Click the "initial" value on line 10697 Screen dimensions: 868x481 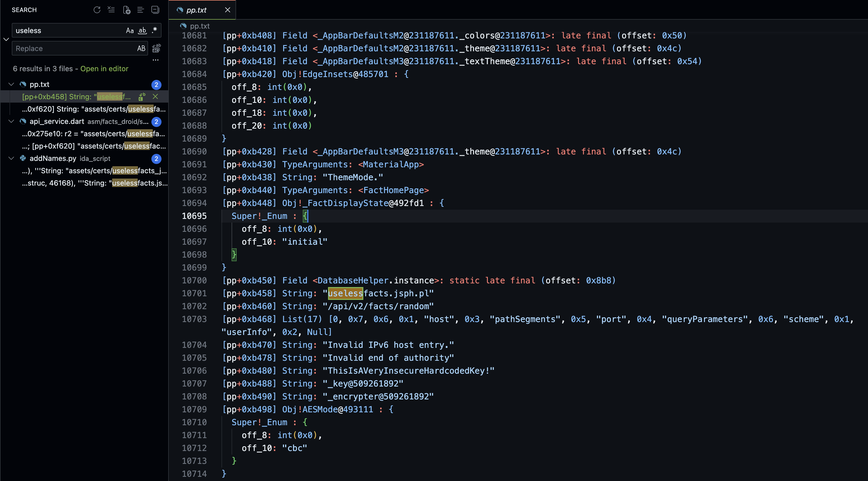(x=304, y=242)
